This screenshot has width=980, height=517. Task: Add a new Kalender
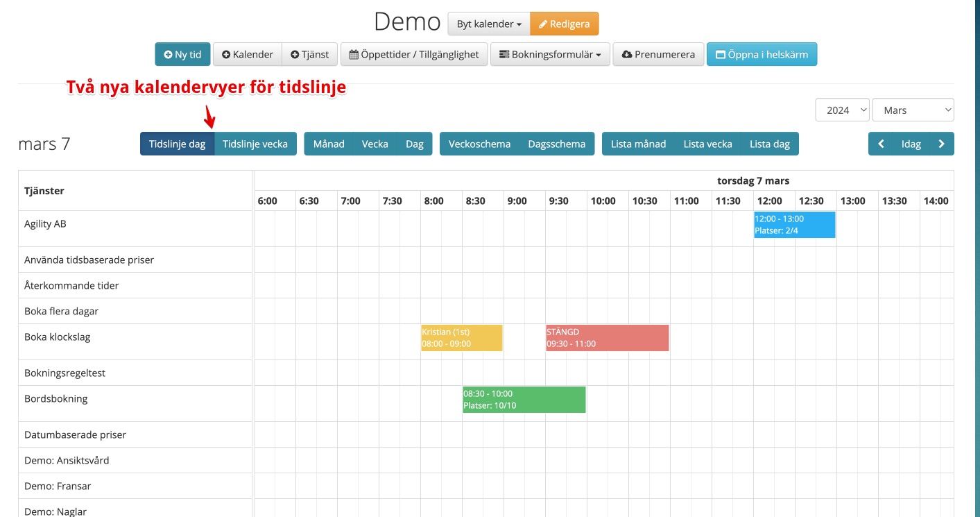point(248,54)
